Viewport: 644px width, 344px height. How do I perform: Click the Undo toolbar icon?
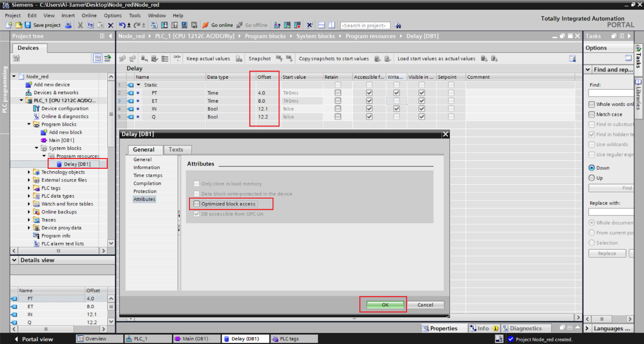pyautogui.click(x=123, y=25)
